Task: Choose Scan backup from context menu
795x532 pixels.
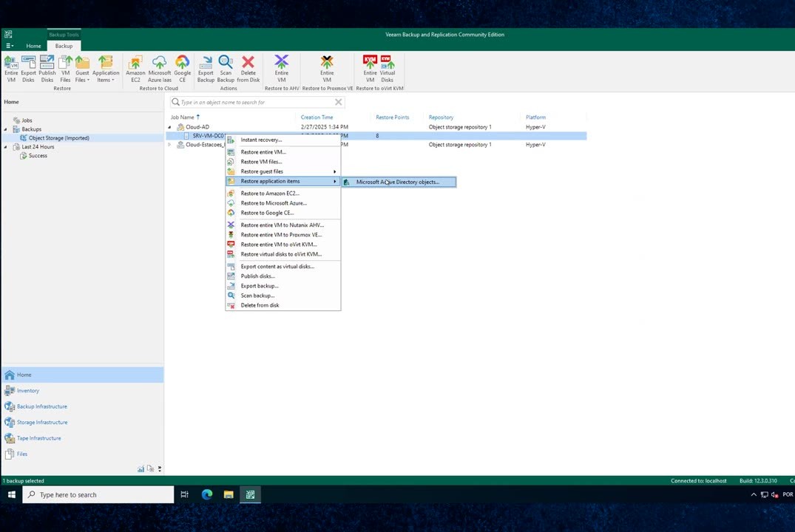Action: [x=283, y=296]
